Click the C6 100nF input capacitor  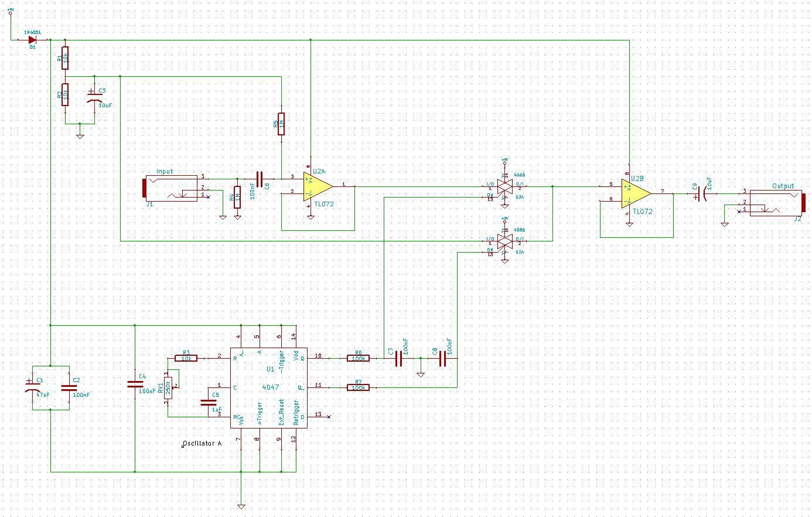tap(260, 179)
